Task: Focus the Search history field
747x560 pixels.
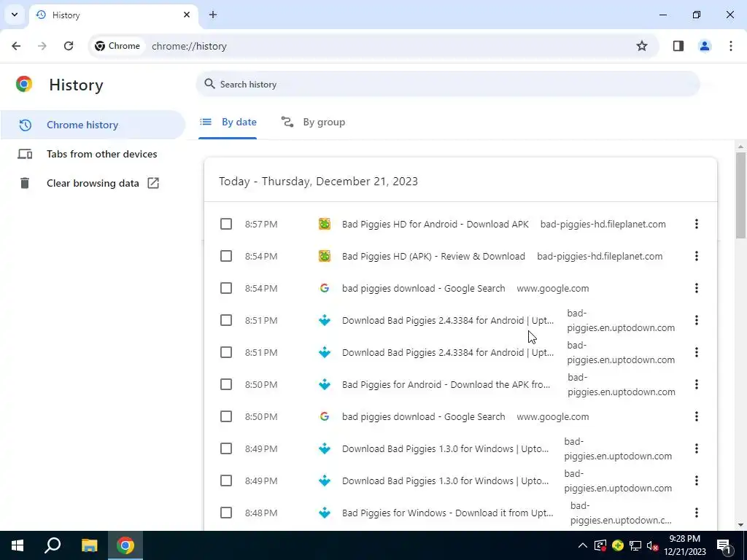Action: point(448,85)
